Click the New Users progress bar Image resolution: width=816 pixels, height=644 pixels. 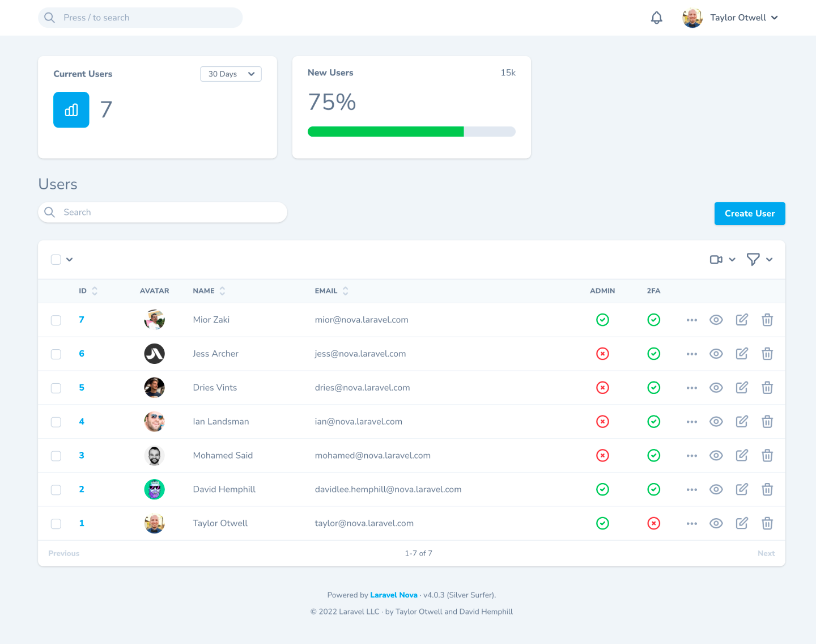click(x=411, y=132)
